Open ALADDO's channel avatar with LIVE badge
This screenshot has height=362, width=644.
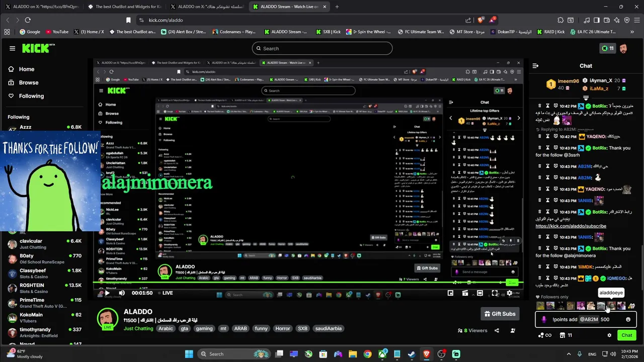108,319
